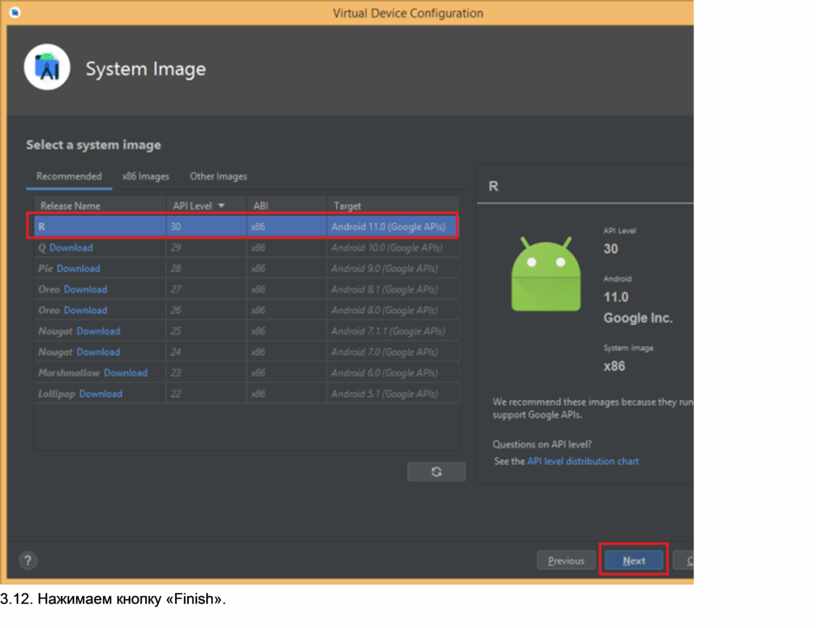Click the Release Name column header
This screenshot has height=628, width=816.
[70, 206]
